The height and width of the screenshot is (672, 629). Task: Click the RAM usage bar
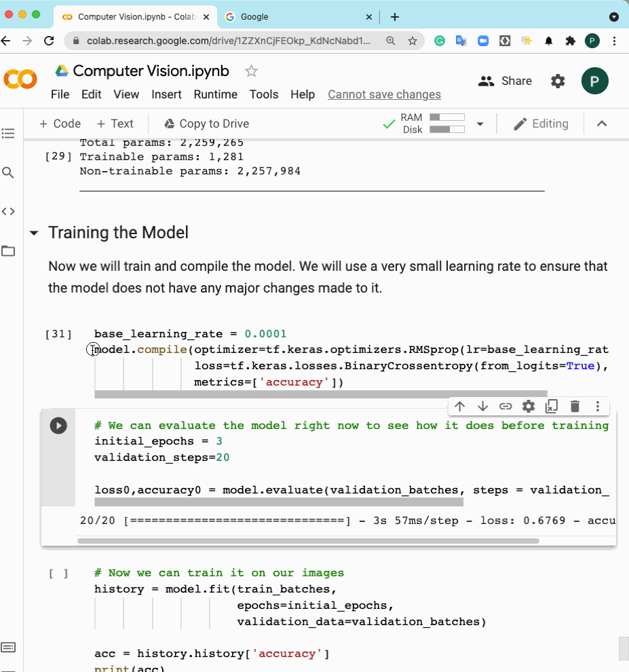tap(447, 117)
